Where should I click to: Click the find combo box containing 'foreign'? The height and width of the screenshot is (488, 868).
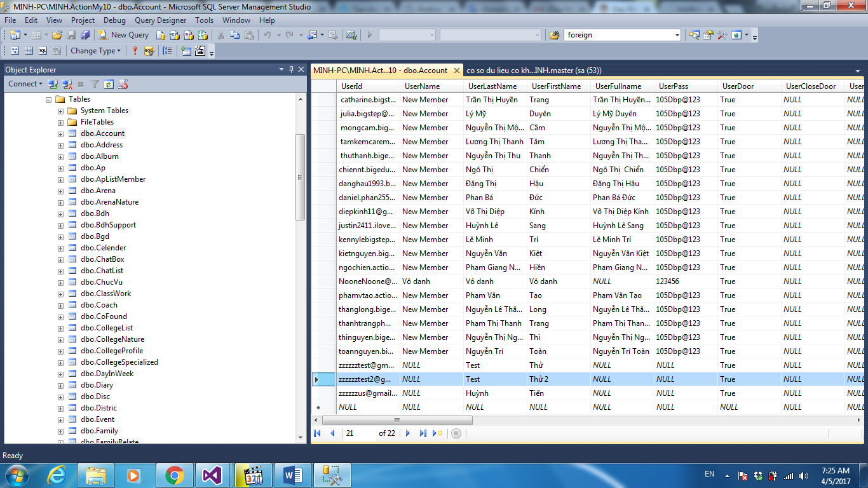point(620,35)
